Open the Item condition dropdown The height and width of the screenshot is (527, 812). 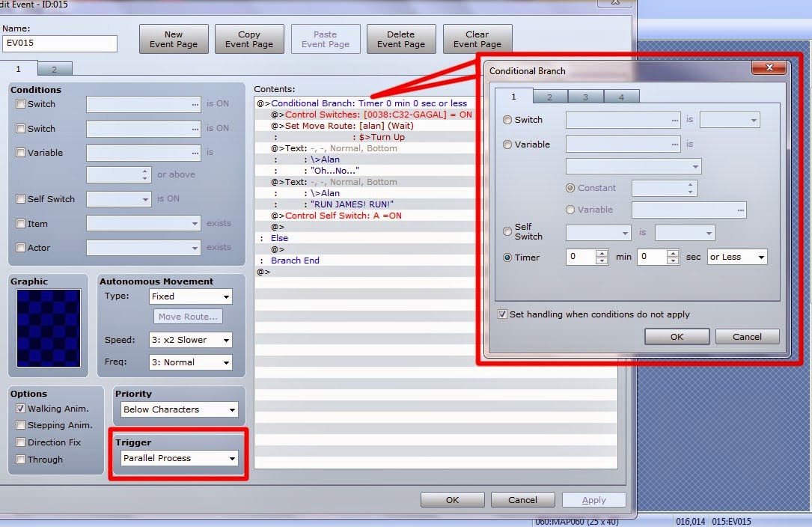coord(144,223)
